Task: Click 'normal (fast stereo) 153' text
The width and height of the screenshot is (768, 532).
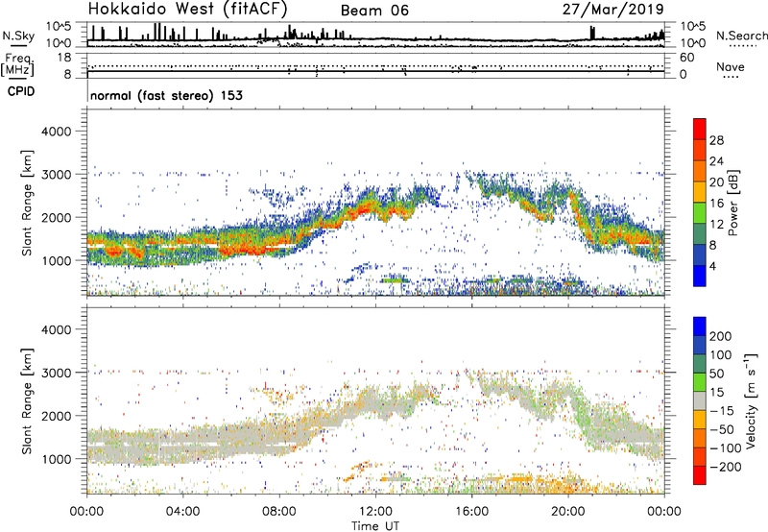Action: pyautogui.click(x=166, y=95)
